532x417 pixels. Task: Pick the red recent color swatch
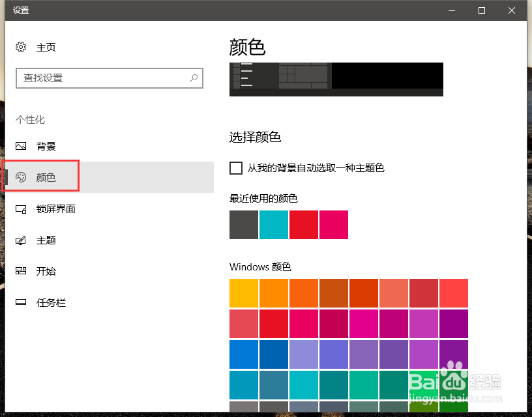[304, 225]
